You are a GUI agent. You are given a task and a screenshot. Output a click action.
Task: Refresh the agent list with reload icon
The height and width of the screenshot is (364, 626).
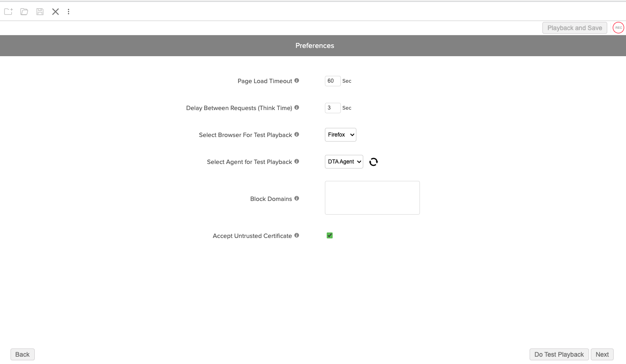373,162
